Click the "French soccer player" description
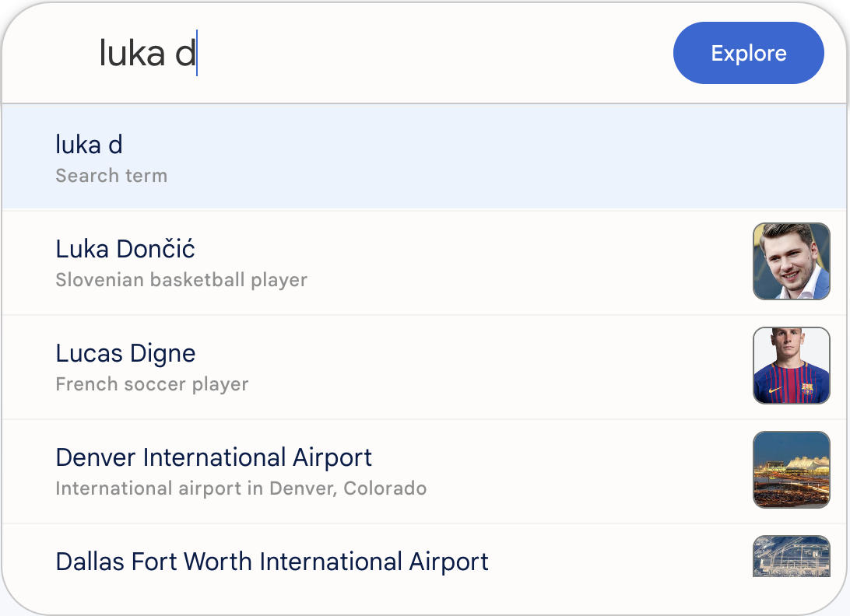The width and height of the screenshot is (850, 616). [x=152, y=384]
